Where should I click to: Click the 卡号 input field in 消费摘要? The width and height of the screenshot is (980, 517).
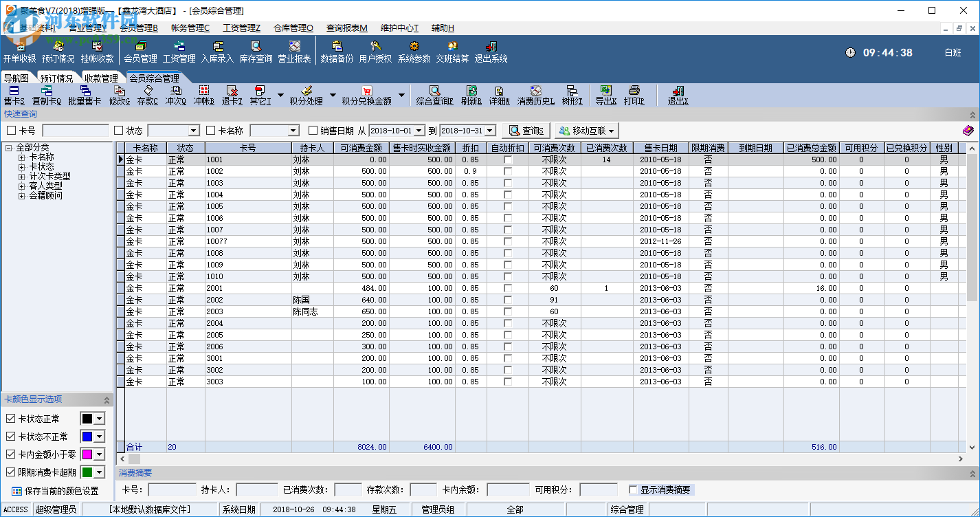pyautogui.click(x=172, y=490)
